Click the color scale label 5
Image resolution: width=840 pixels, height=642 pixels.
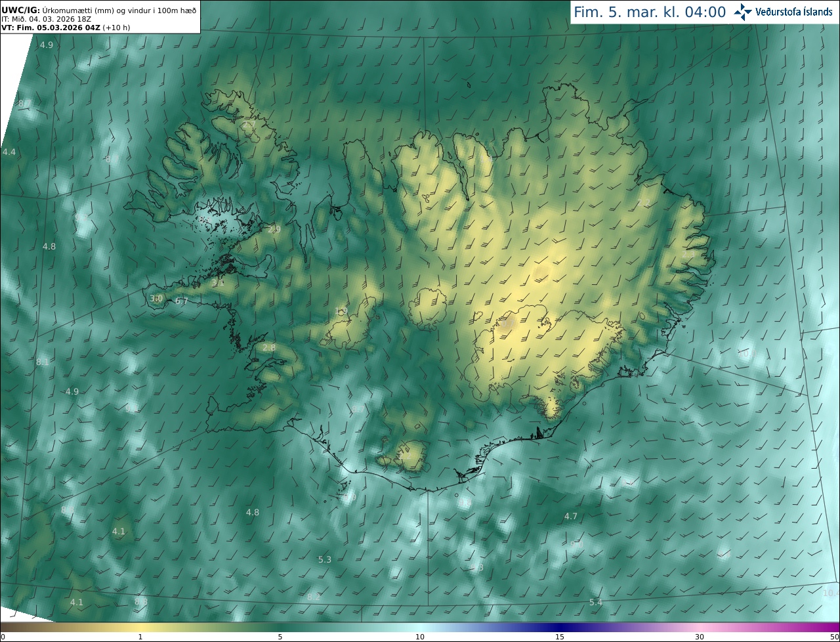click(x=280, y=637)
